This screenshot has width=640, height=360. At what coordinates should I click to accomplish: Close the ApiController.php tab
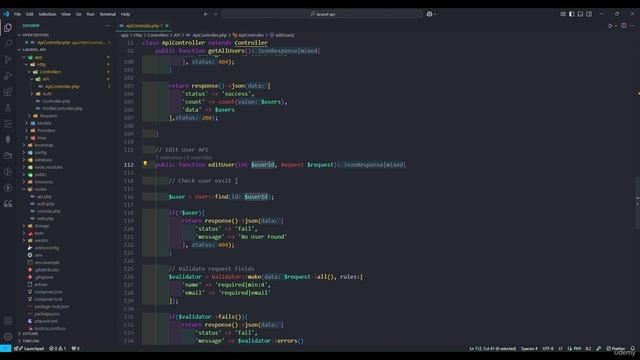coord(167,26)
